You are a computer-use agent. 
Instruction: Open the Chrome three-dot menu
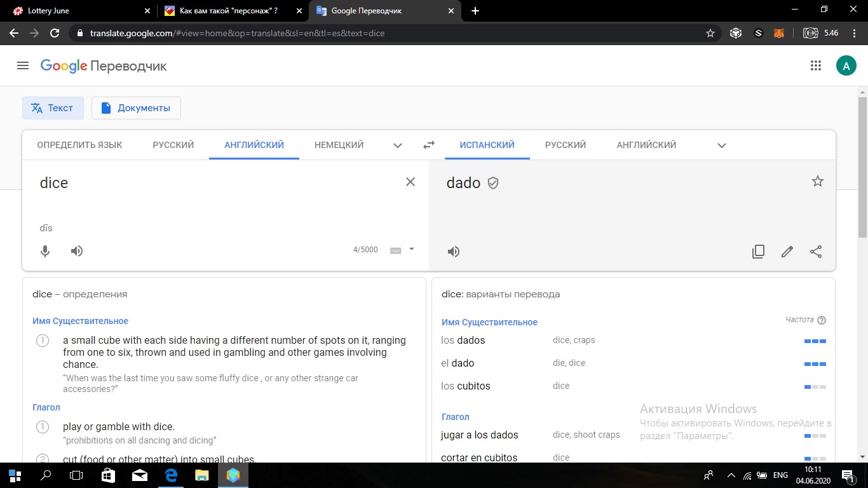854,33
